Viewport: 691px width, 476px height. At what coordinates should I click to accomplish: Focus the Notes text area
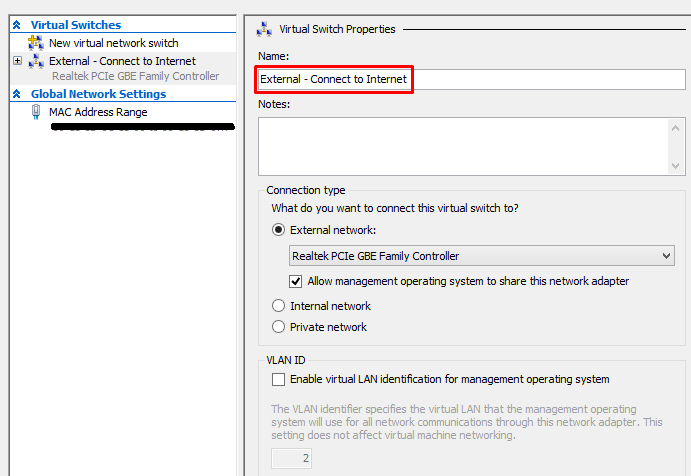click(x=460, y=146)
